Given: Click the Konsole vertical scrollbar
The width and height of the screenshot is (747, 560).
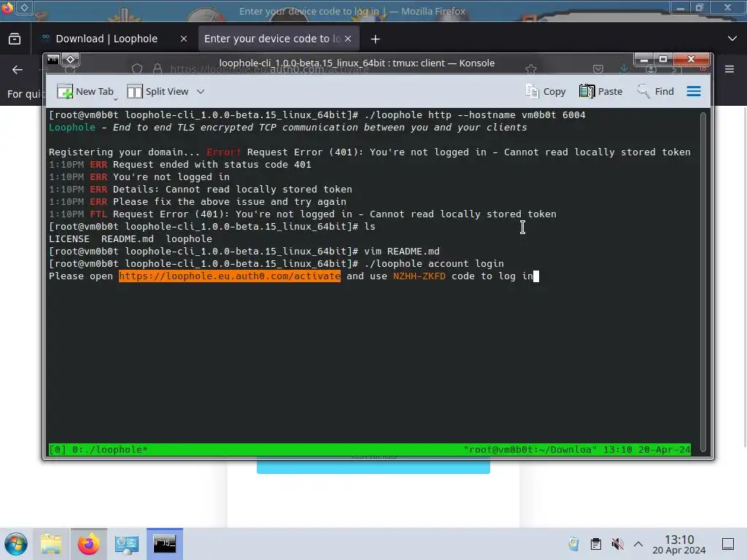Looking at the screenshot, I should [703, 281].
